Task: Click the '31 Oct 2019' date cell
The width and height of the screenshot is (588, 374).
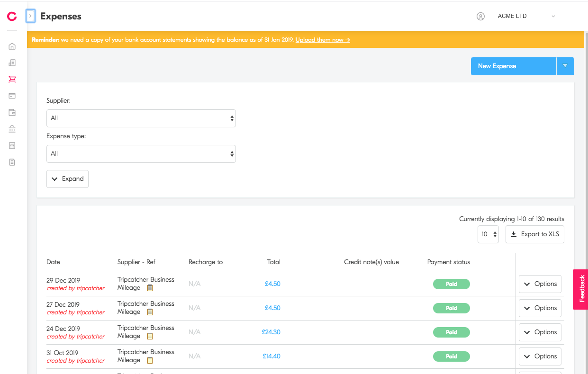Action: click(x=63, y=353)
